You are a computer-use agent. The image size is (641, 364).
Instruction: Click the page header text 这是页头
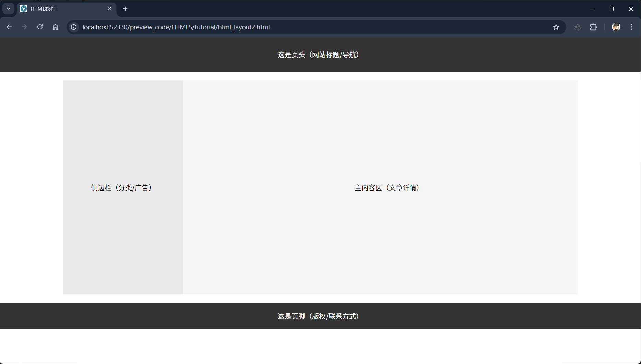pyautogui.click(x=318, y=55)
